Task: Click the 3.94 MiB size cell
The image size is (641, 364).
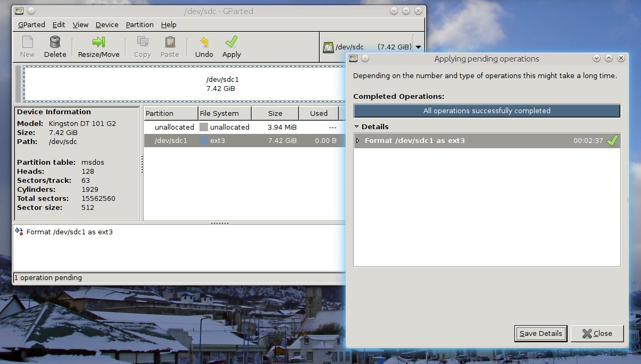Action: (282, 128)
